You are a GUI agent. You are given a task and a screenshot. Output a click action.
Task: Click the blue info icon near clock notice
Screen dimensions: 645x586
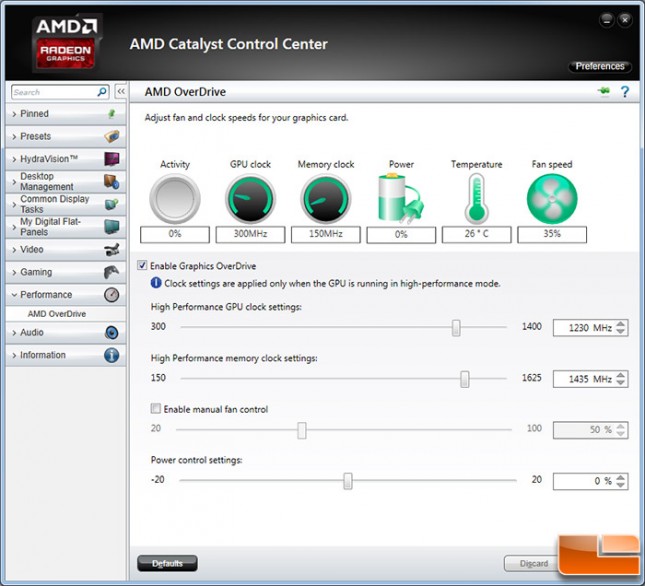pos(156,283)
